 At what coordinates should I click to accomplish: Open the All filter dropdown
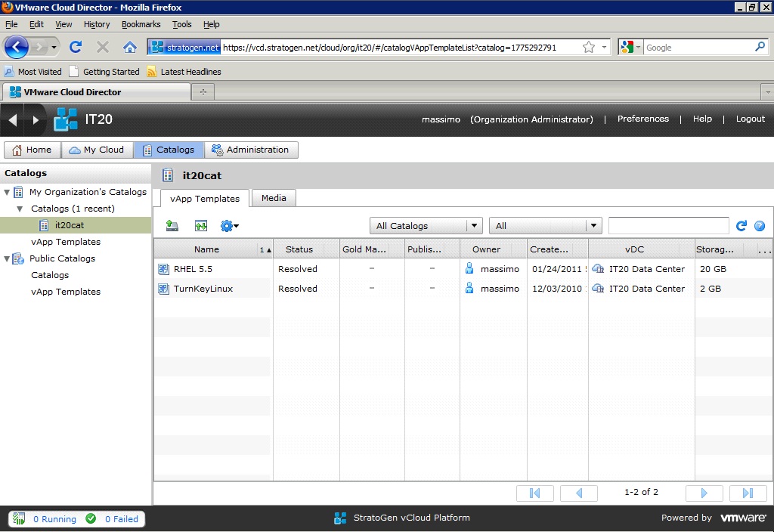pyautogui.click(x=546, y=225)
